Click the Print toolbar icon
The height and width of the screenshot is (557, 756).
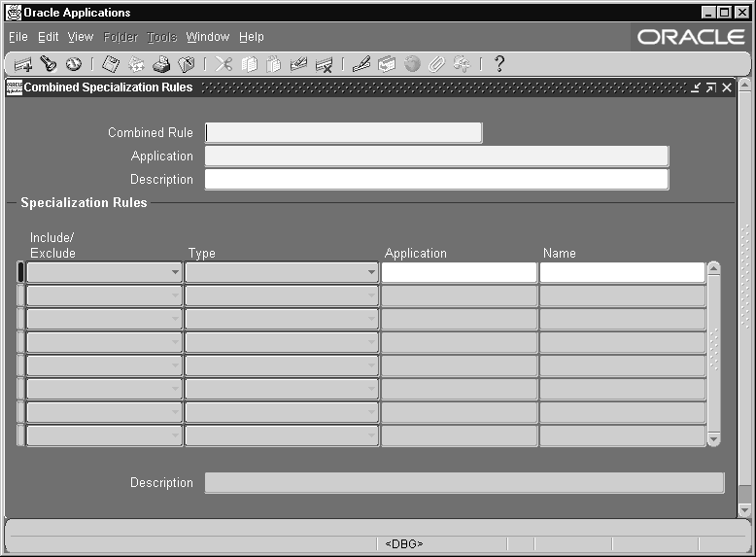click(x=161, y=64)
